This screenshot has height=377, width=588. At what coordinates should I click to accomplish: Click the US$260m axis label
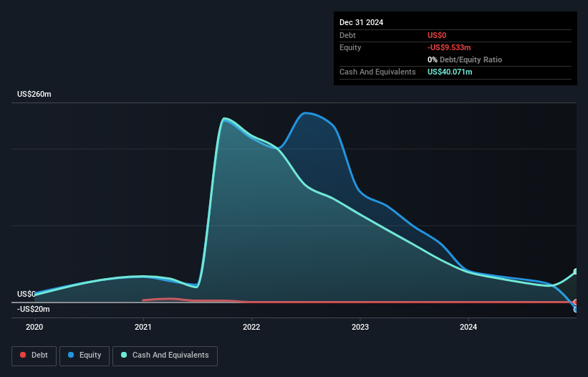pyautogui.click(x=34, y=94)
